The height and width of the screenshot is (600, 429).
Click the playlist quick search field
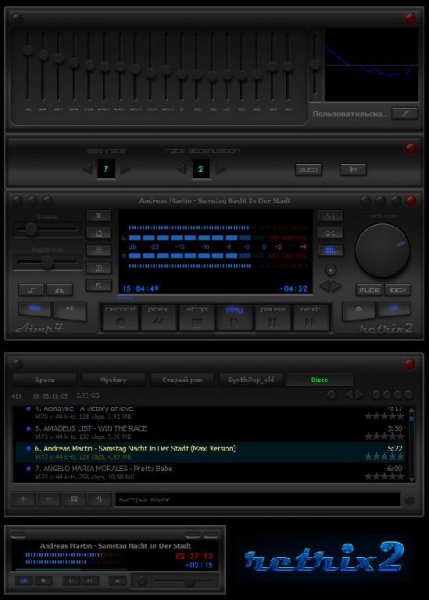pyautogui.click(x=258, y=499)
